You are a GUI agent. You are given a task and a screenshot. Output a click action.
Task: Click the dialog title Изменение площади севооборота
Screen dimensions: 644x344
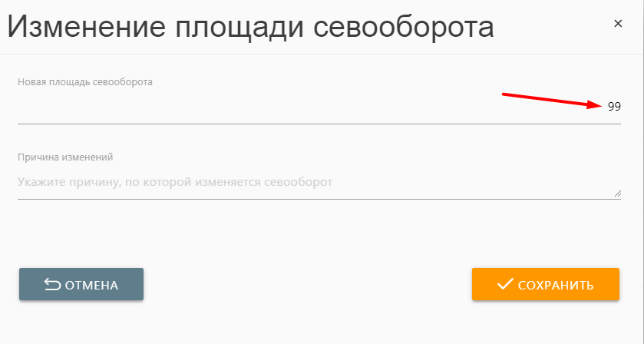tap(250, 27)
